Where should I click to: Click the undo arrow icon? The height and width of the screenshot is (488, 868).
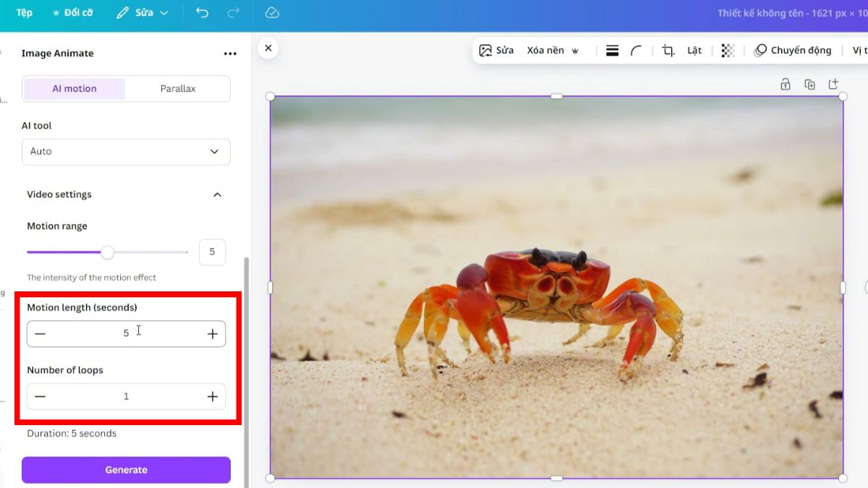202,12
